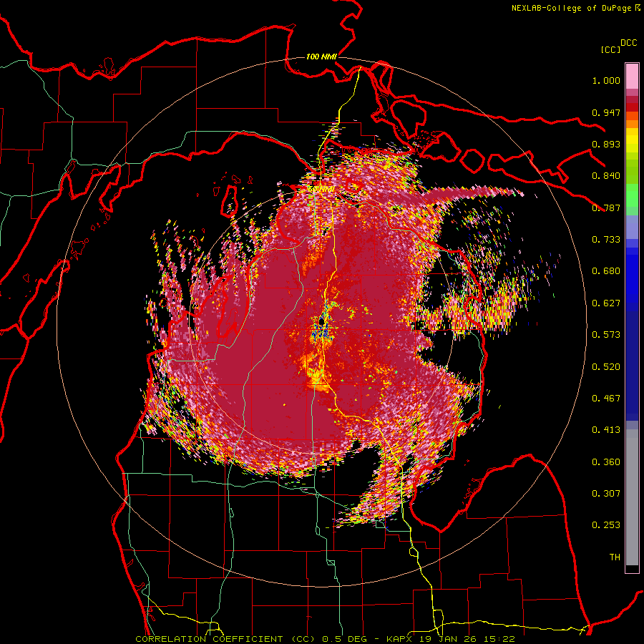The image size is (644, 644).
Task: Click the 0.893 legend value
Action: coord(606,144)
